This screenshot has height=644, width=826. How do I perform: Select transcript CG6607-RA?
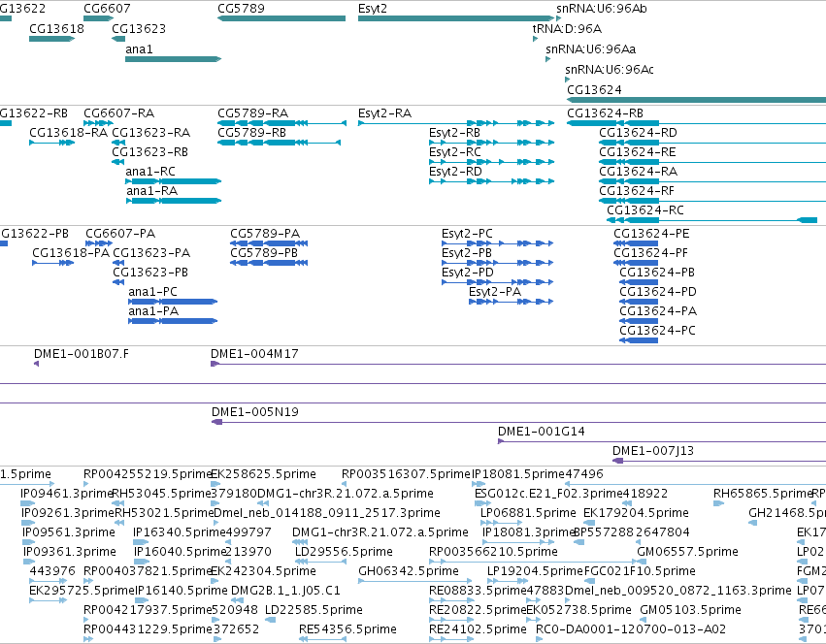[x=119, y=113]
